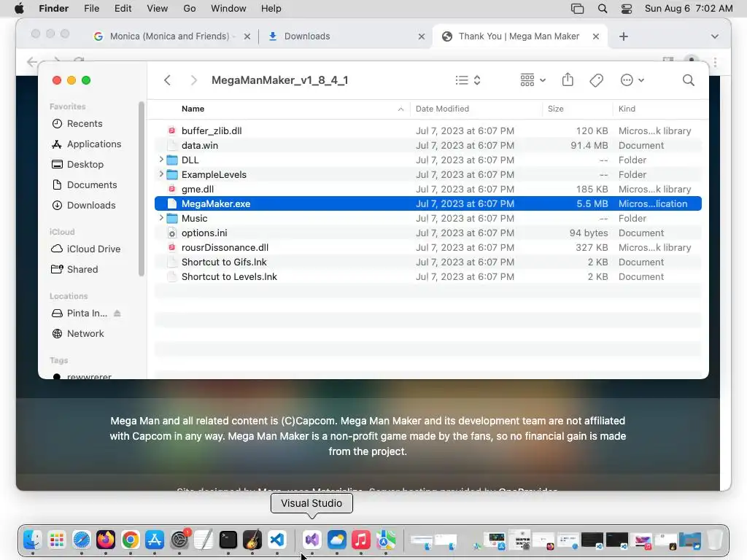Open the Edit menu
Viewport: 747px width, 560px height.
pyautogui.click(x=123, y=9)
